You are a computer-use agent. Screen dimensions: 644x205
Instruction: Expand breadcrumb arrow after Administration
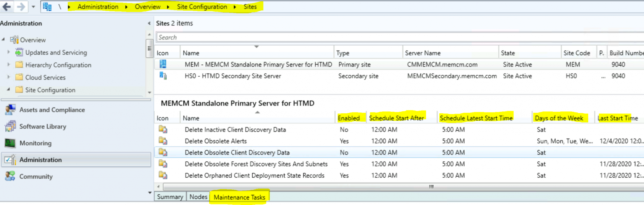click(126, 7)
